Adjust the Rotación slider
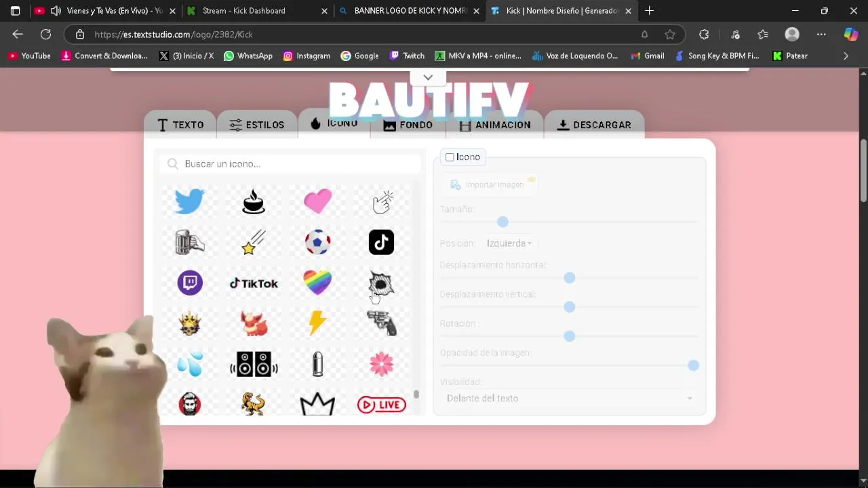The width and height of the screenshot is (868, 488). pos(570,336)
